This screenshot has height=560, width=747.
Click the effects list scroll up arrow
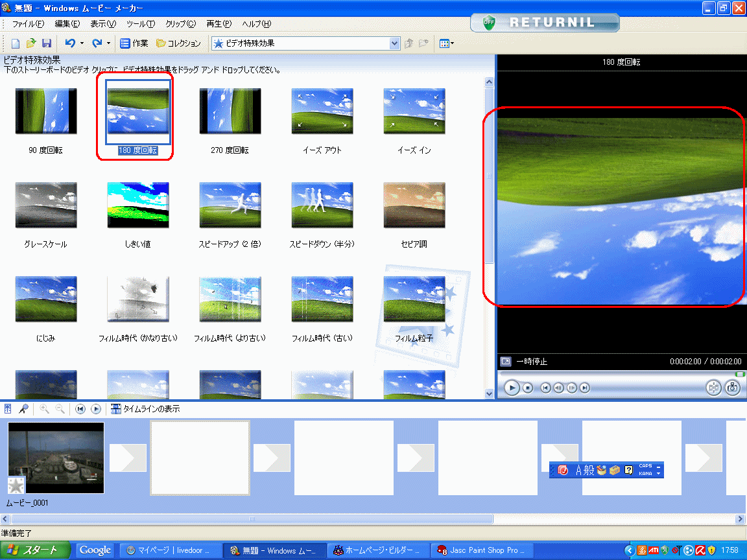point(490,82)
